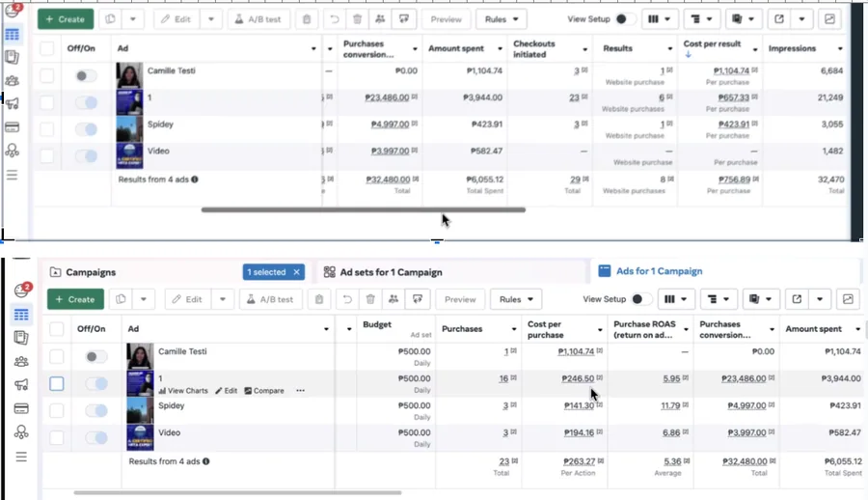Click the horizontal scrollbar under the Results table
Viewport: 868px width, 500px height.
click(364, 210)
